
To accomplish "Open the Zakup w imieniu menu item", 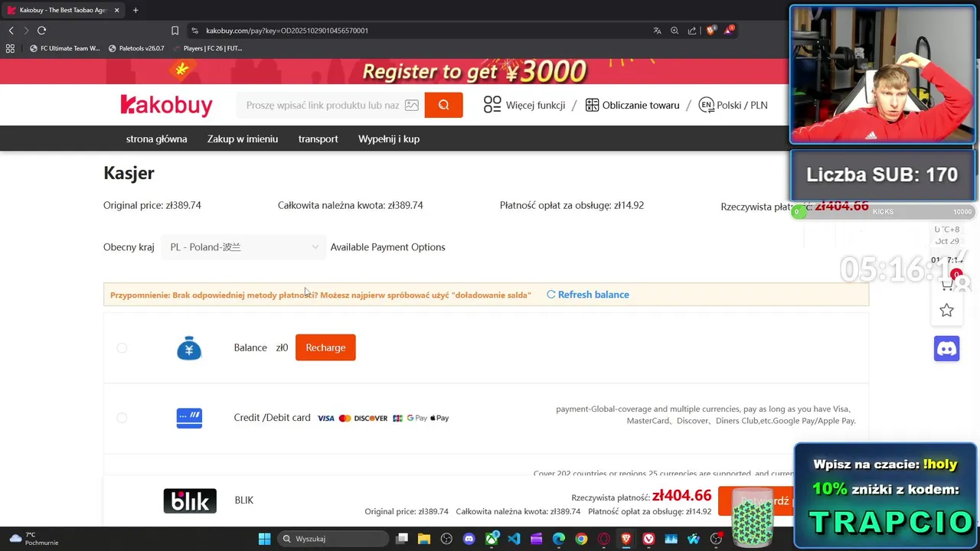I will point(243,139).
